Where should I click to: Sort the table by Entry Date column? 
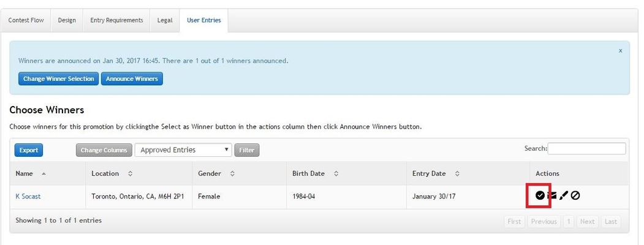pos(457,174)
